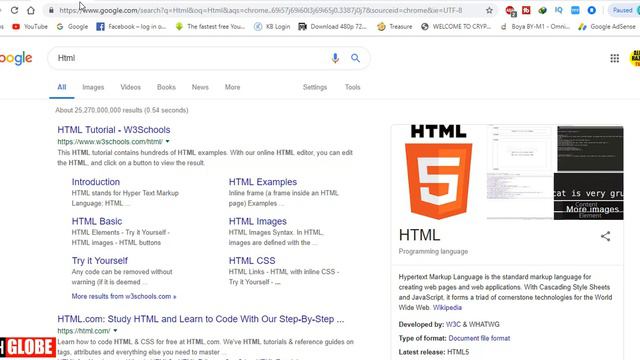The height and width of the screenshot is (360, 640).
Task: Submit the search with the magnifier icon
Action: coord(356,58)
